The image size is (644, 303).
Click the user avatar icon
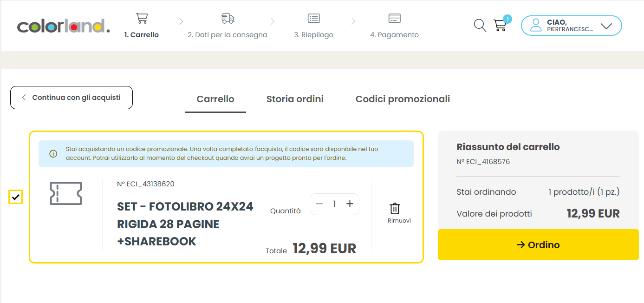pos(536,26)
